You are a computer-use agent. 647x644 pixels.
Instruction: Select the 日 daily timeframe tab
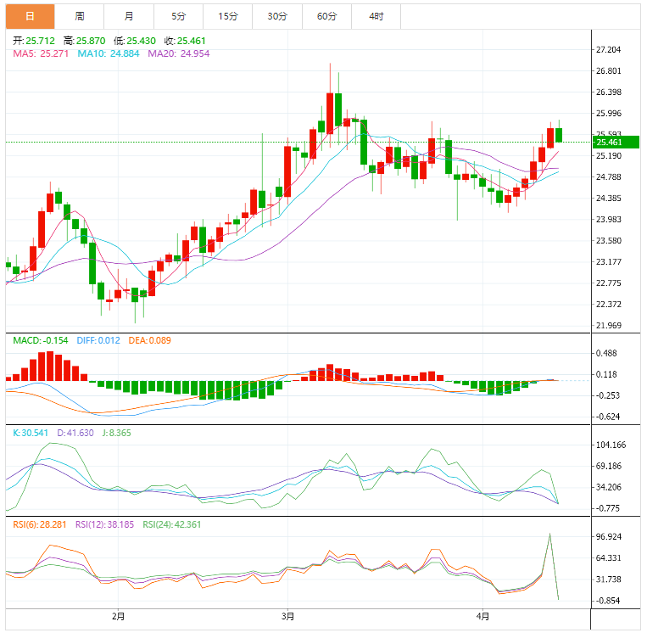[x=31, y=16]
